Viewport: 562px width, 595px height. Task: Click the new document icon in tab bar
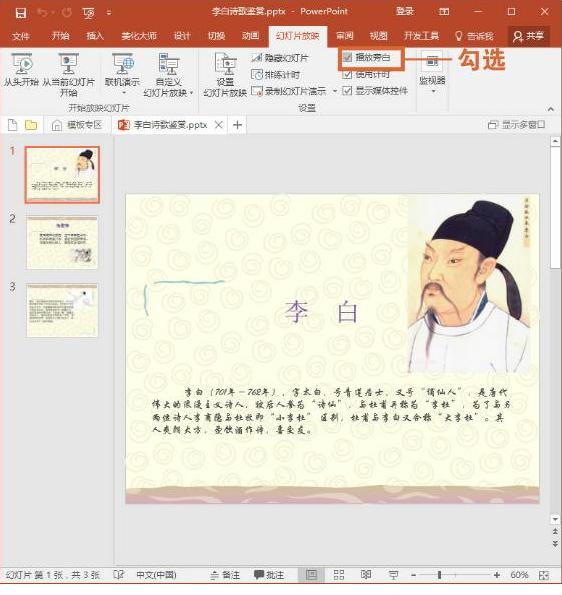(13, 124)
